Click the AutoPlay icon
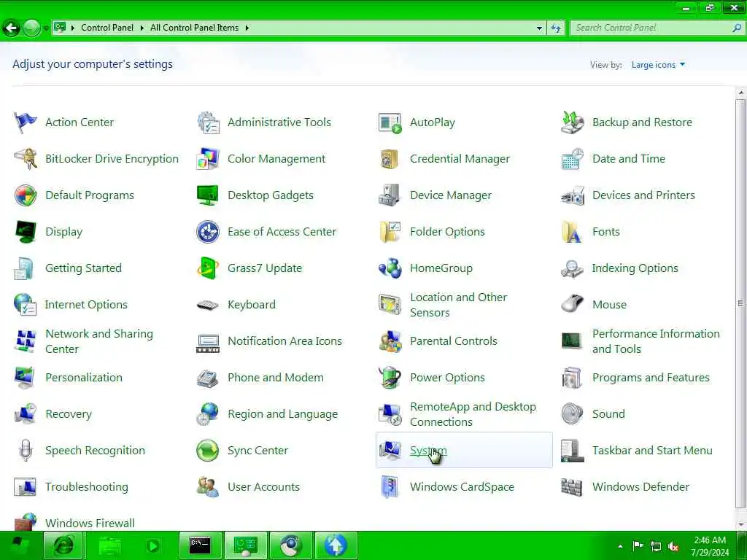The image size is (747, 560). [x=390, y=122]
